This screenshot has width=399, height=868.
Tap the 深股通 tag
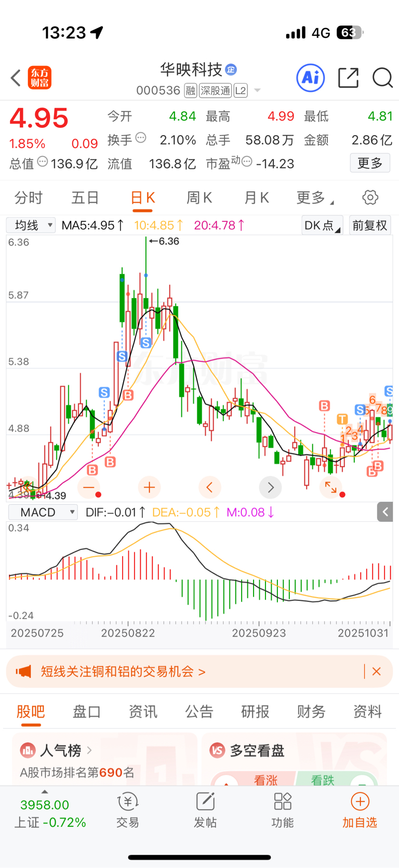216,91
